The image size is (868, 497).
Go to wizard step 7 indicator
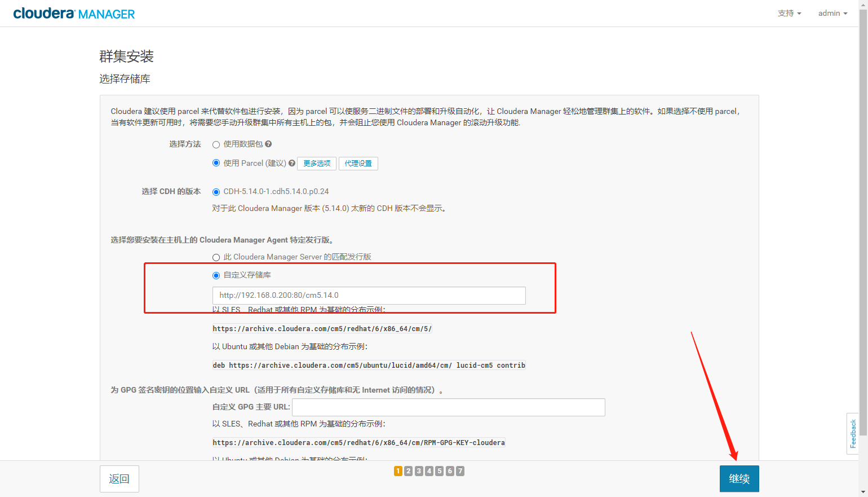(460, 471)
